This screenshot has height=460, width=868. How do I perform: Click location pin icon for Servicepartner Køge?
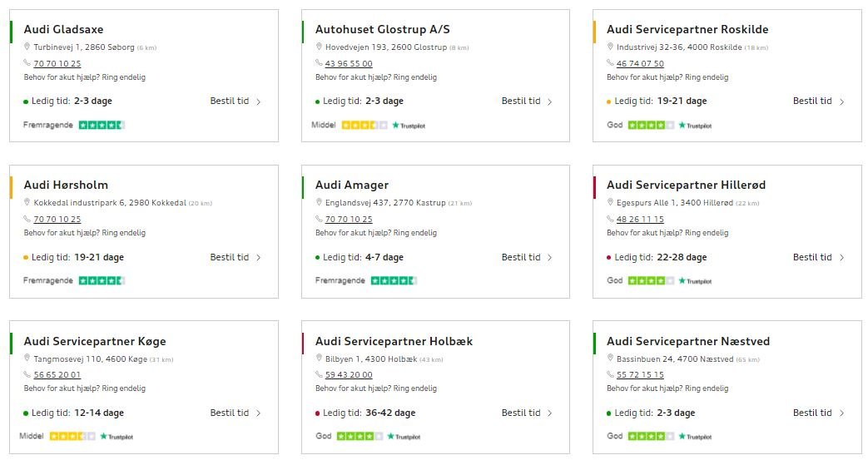click(x=27, y=359)
